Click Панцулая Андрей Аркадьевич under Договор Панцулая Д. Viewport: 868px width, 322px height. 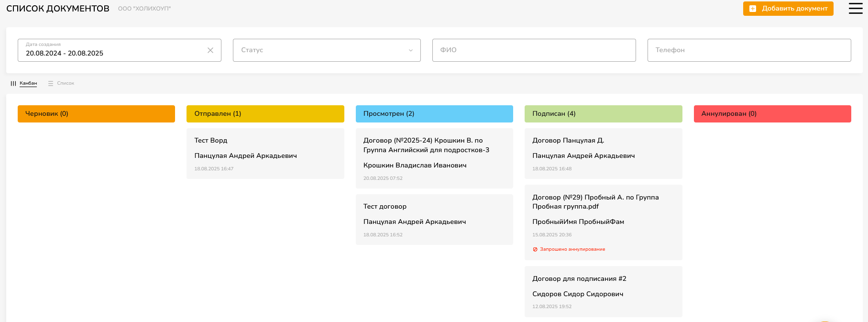click(x=583, y=156)
